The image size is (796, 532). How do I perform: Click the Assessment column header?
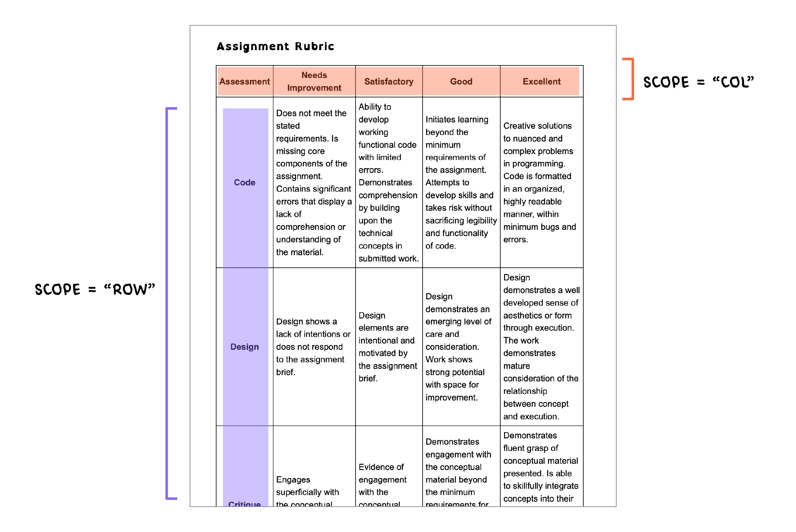click(x=242, y=81)
